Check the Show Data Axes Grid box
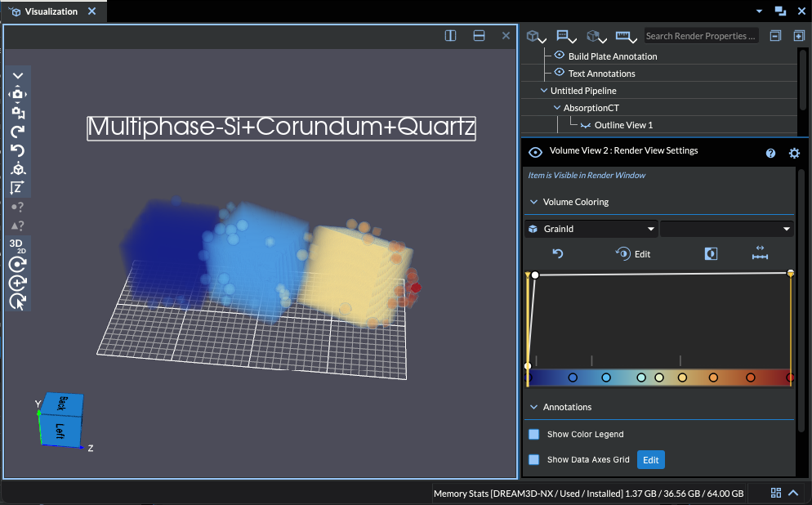The image size is (812, 505). coord(534,460)
